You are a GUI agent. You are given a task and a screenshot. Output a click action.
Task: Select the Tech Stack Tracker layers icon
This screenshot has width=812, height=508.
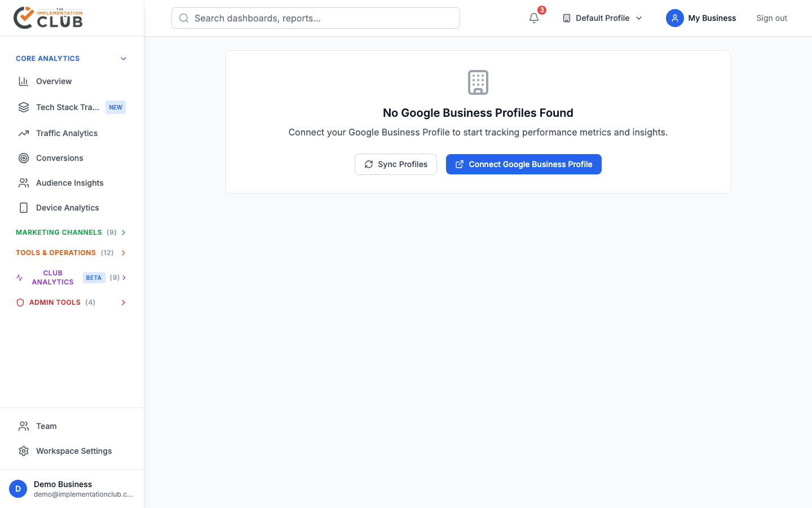(23, 107)
